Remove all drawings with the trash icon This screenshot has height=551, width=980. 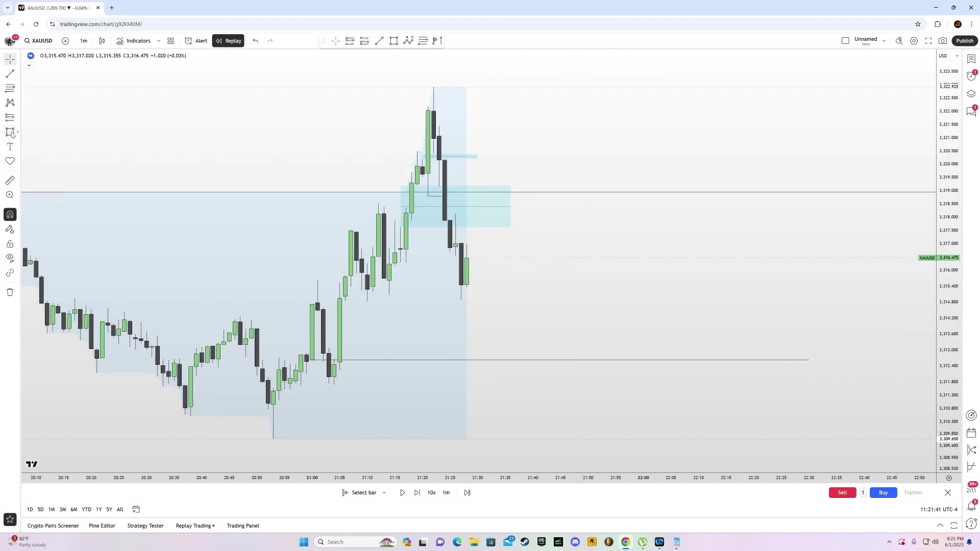(x=10, y=292)
